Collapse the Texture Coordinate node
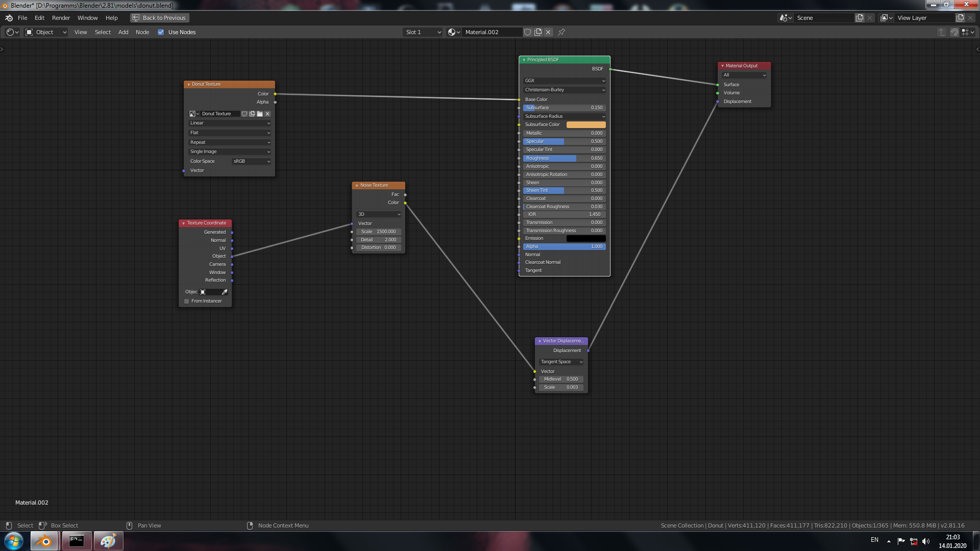Image resolution: width=980 pixels, height=551 pixels. pos(183,223)
